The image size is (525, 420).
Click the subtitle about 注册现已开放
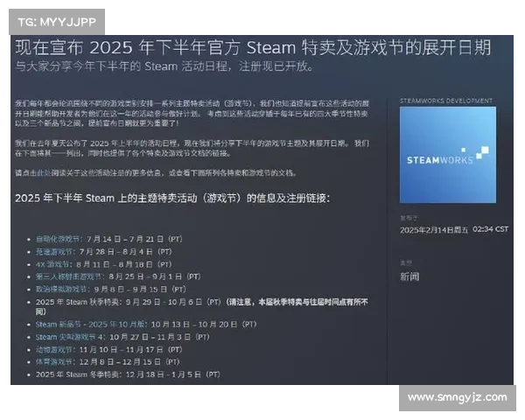coord(164,66)
